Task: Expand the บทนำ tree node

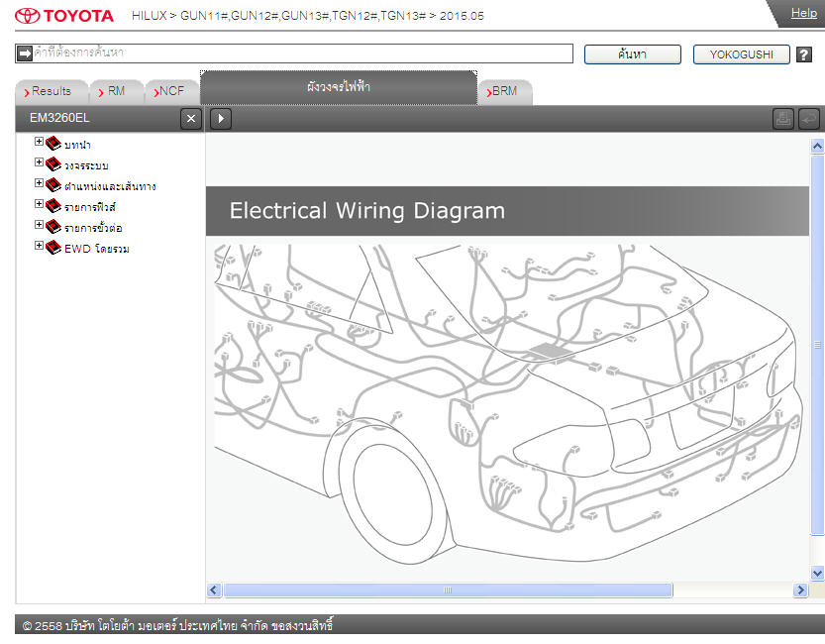Action: pos(40,143)
